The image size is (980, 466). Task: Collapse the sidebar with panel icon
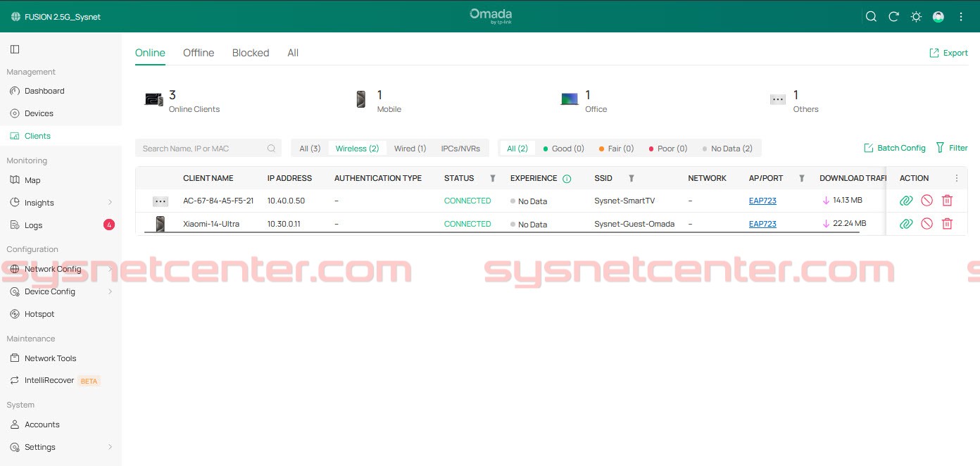point(15,49)
